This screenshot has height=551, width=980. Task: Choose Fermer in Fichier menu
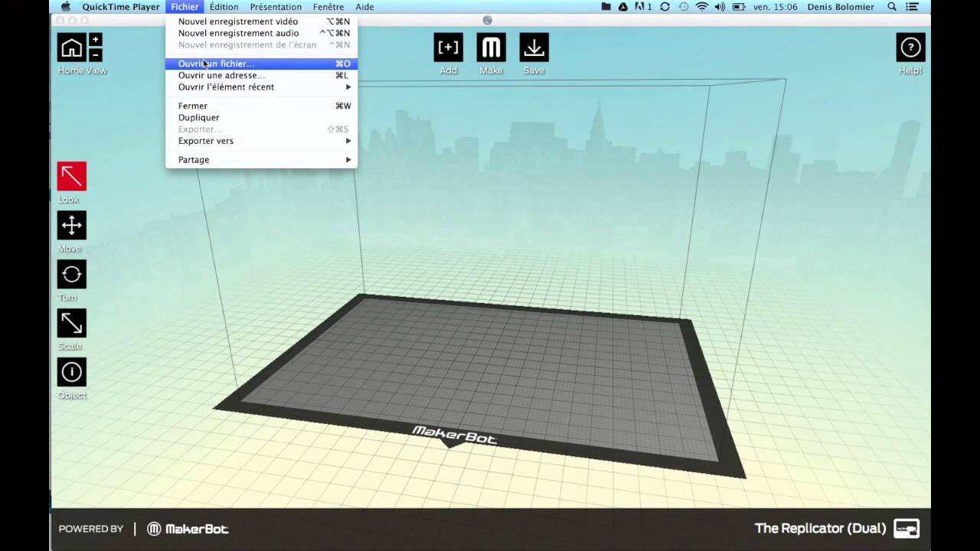[x=261, y=106]
